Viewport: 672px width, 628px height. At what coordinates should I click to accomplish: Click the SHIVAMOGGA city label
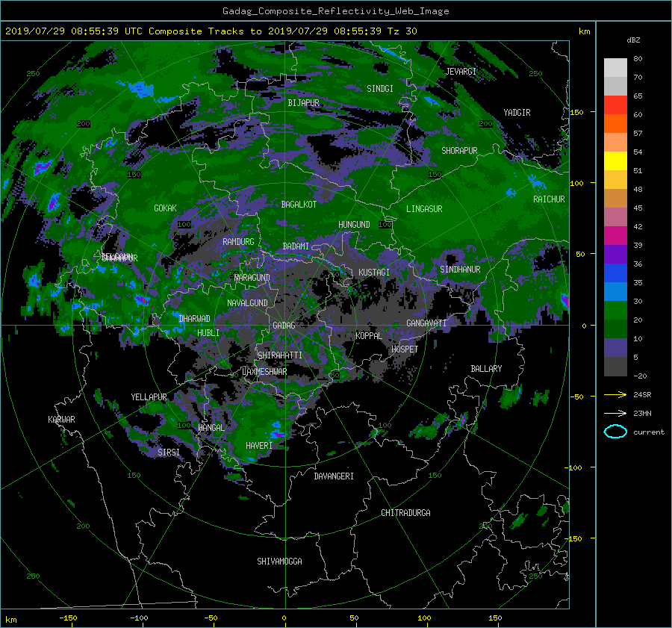click(279, 562)
